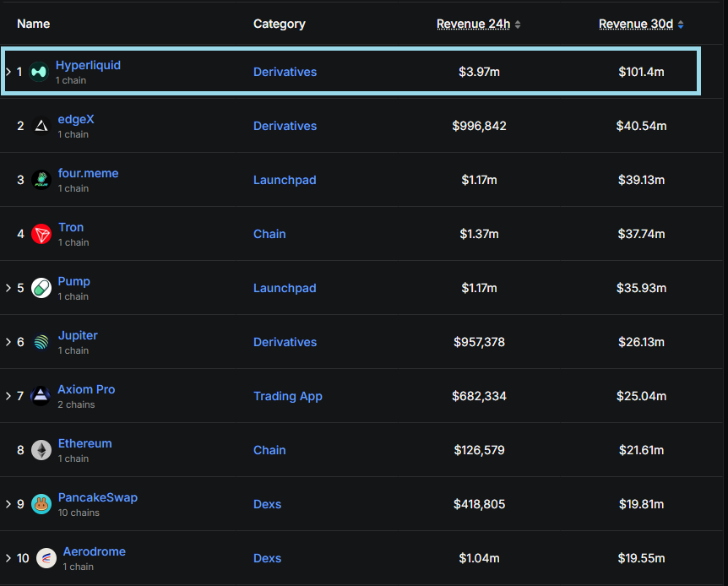Click Chain category in Ethereum row
Image resolution: width=728 pixels, height=586 pixels.
pos(269,450)
